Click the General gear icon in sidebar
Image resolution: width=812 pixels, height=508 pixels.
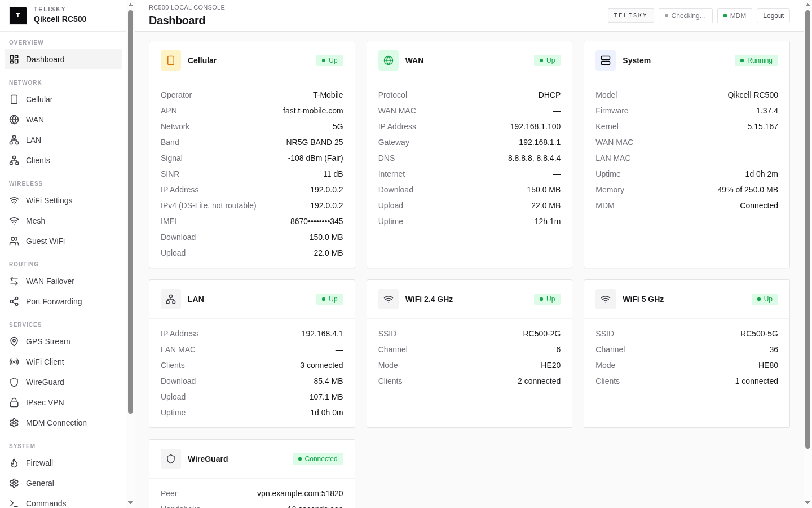(x=14, y=483)
